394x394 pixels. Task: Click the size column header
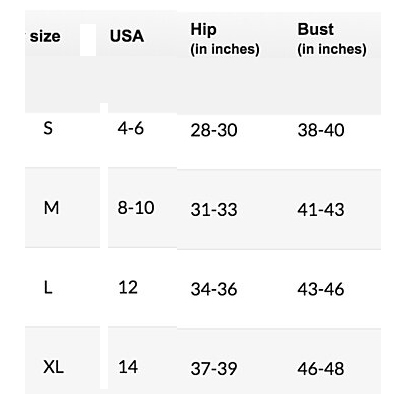point(45,36)
